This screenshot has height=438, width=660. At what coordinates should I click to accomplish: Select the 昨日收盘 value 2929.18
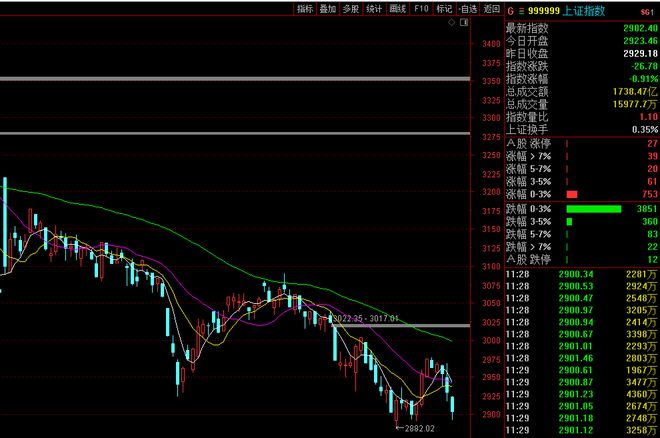[640, 53]
